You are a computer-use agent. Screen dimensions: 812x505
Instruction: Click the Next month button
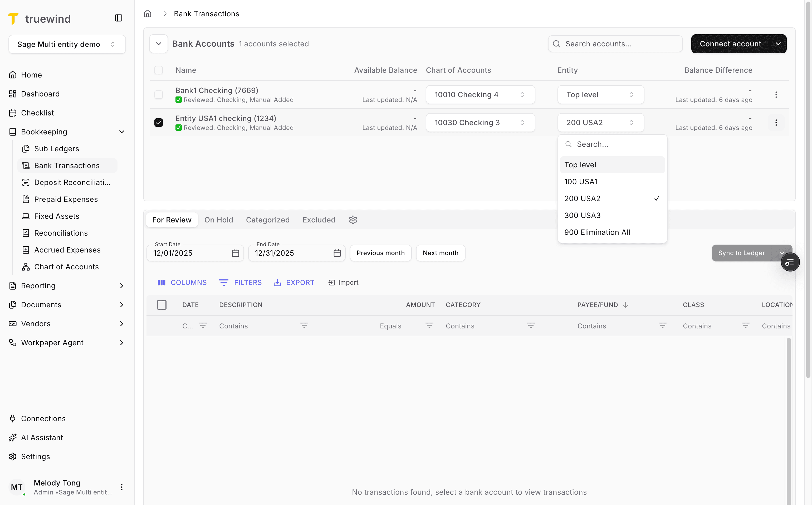[441, 253]
